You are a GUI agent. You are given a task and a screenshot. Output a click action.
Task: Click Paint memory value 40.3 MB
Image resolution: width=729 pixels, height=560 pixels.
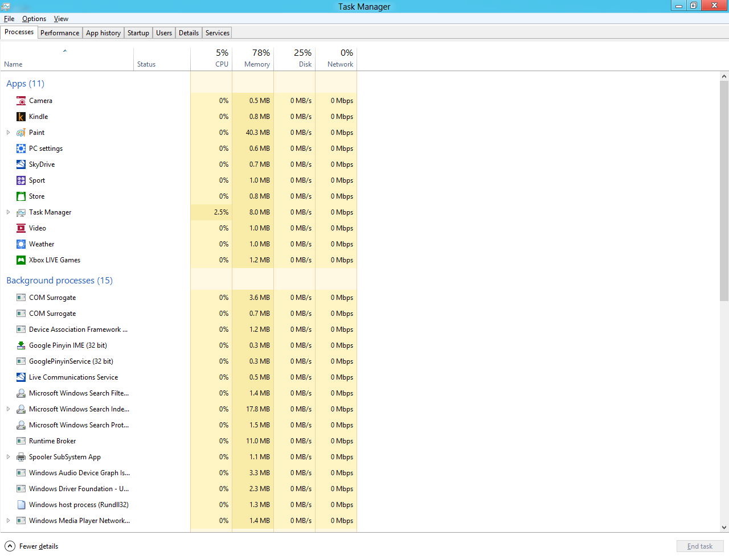(x=257, y=133)
